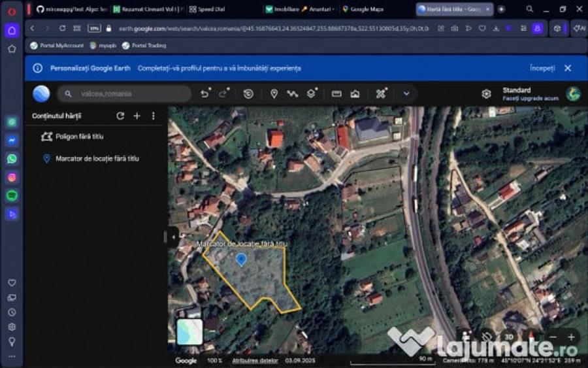Click the add placemark pin tool
Image resolution: width=588 pixels, height=368 pixels.
pyautogui.click(x=274, y=93)
